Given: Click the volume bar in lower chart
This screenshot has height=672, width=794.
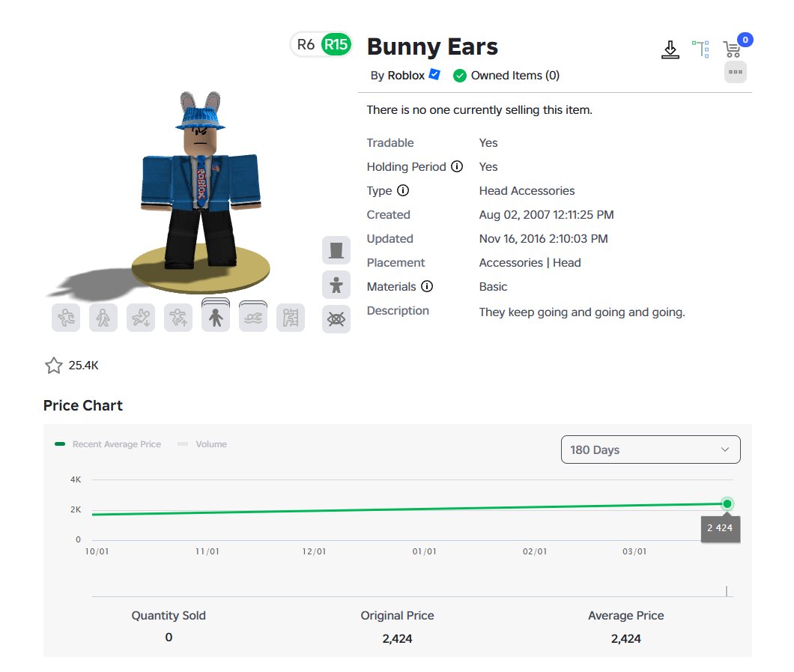Looking at the screenshot, I should 727,591.
